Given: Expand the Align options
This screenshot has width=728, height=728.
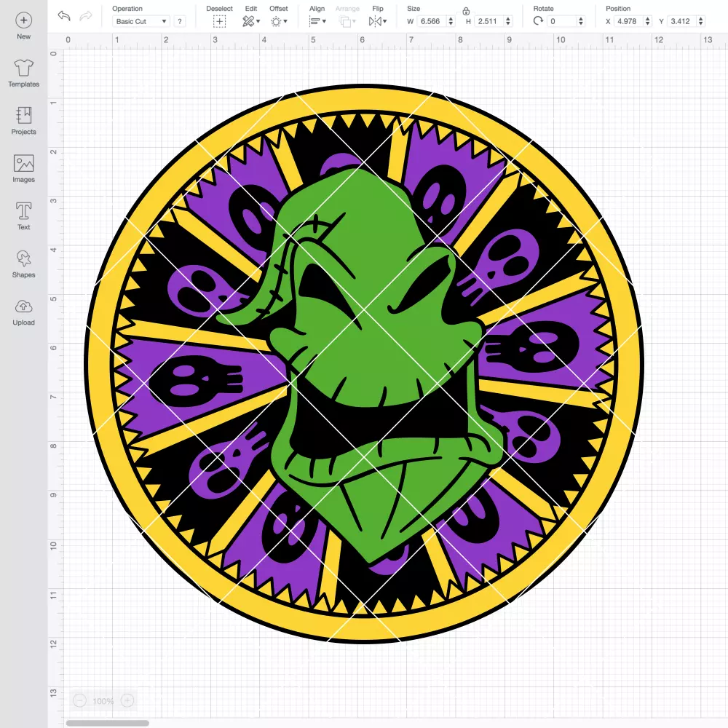Looking at the screenshot, I should (317, 21).
